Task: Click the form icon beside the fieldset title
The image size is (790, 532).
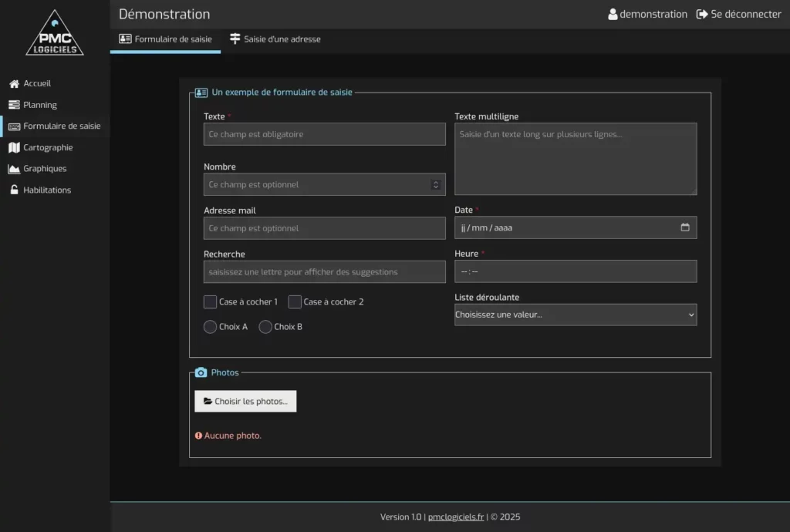Action: [x=201, y=93]
